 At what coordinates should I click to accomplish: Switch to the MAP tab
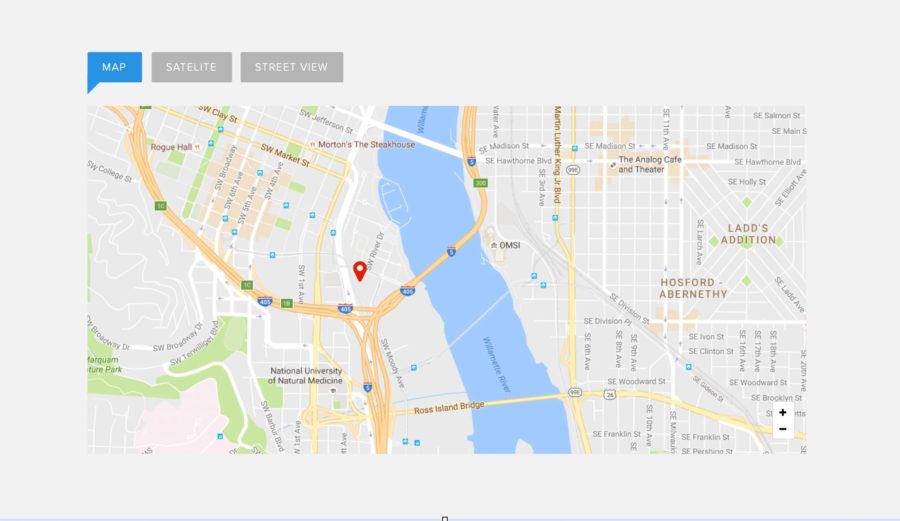114,67
